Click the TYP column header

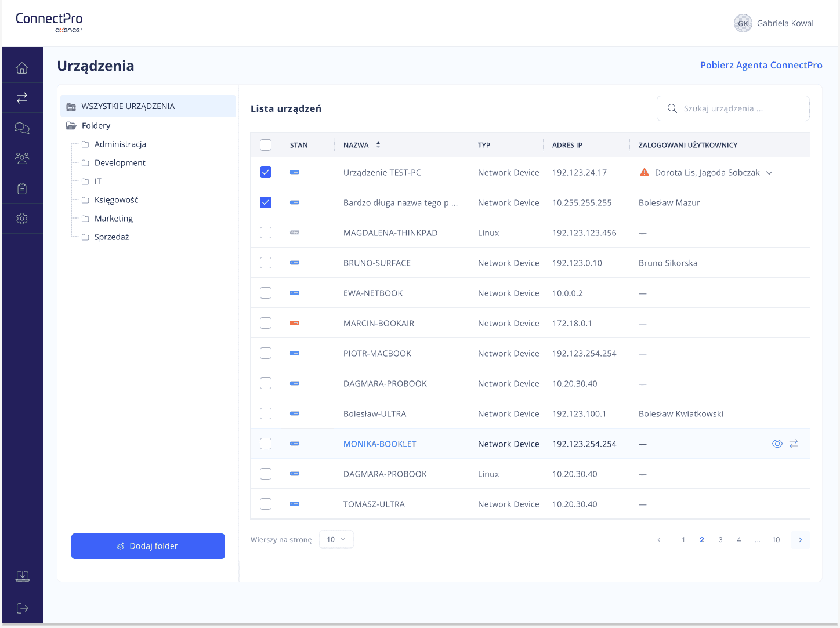point(484,145)
